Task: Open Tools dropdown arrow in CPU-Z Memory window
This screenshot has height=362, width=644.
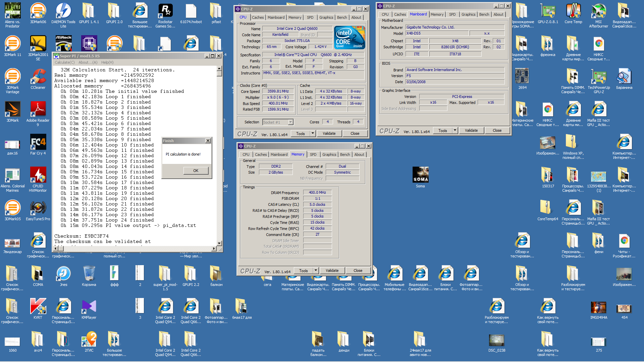Action: [316, 270]
